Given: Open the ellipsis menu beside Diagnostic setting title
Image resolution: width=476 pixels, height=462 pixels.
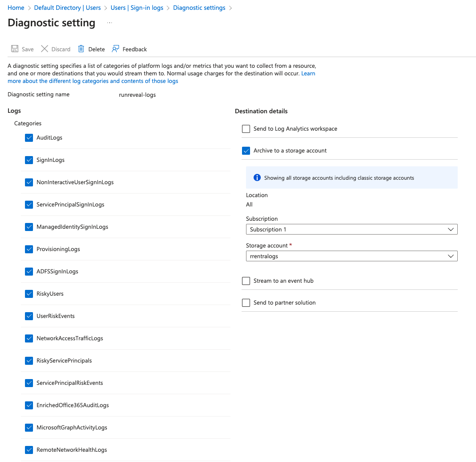Looking at the screenshot, I should [x=110, y=23].
